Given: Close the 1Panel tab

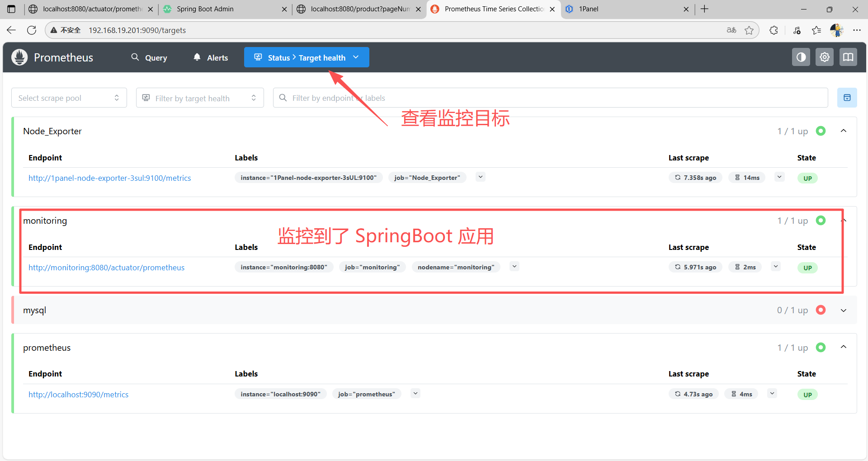Looking at the screenshot, I should tap(686, 9).
